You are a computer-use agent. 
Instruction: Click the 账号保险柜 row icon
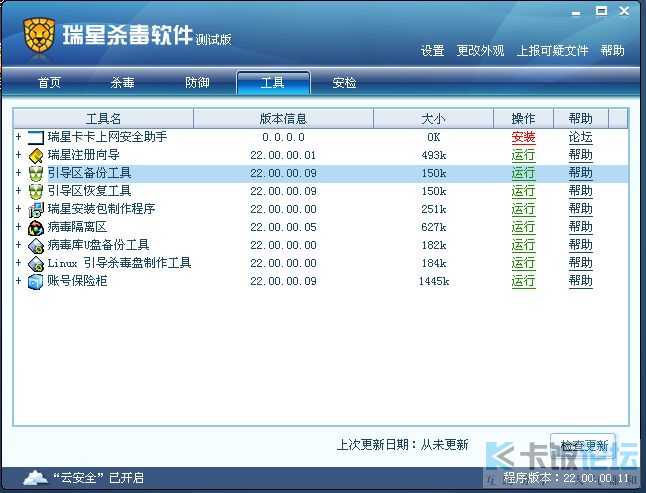pyautogui.click(x=36, y=281)
